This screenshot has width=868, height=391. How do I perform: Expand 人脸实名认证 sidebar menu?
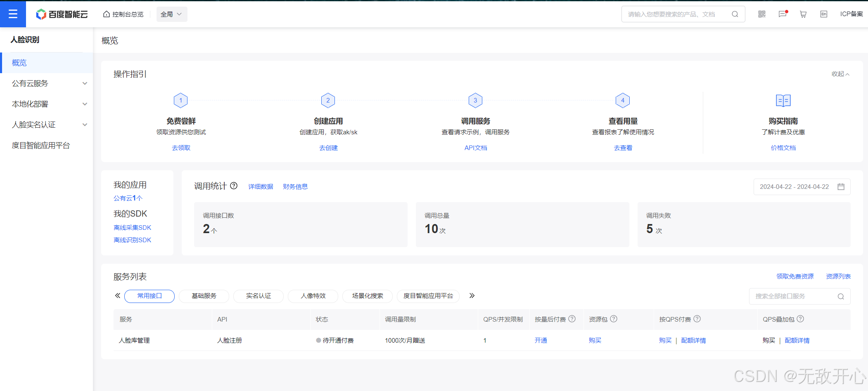click(x=46, y=125)
